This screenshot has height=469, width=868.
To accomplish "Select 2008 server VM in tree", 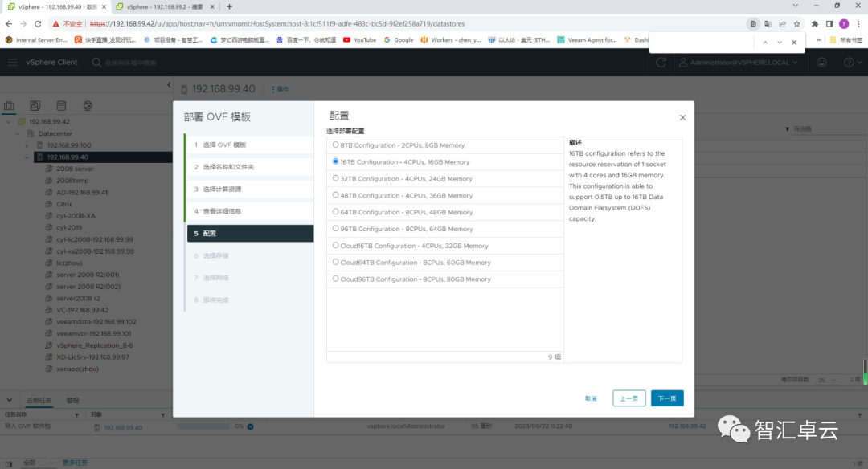I will [75, 169].
